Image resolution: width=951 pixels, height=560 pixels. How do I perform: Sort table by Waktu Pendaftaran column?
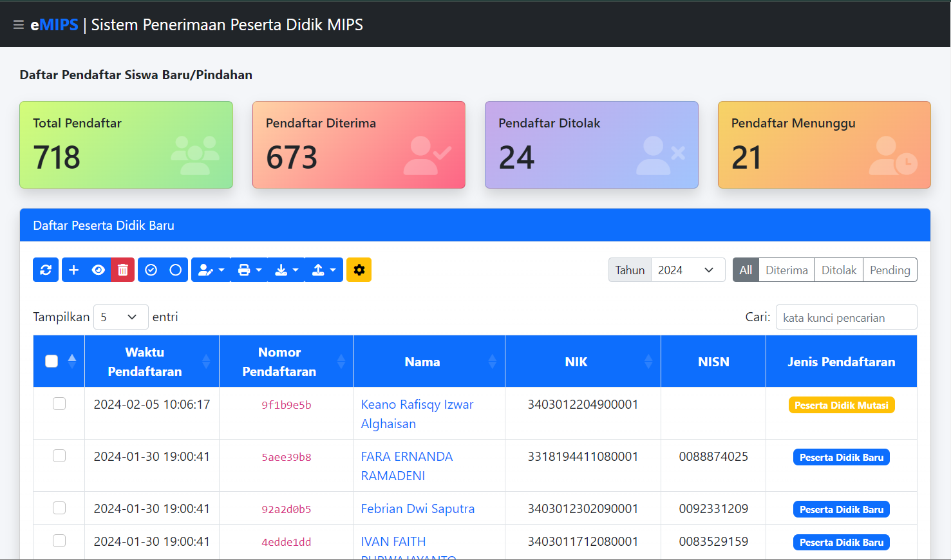click(x=145, y=361)
